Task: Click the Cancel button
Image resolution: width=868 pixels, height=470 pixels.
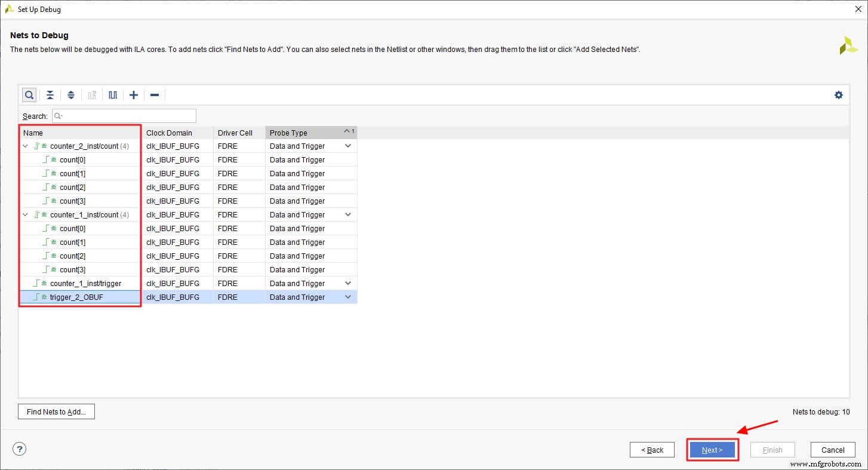Action: [x=833, y=450]
